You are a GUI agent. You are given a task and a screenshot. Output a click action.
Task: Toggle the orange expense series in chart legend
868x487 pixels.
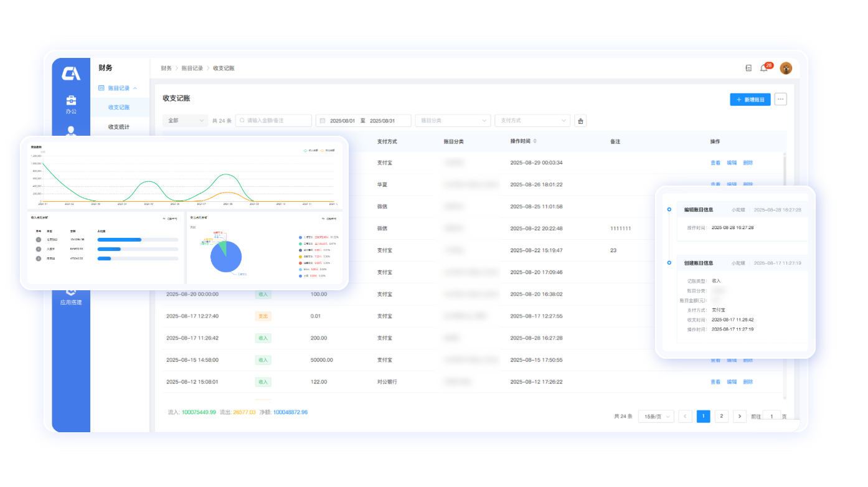point(326,150)
